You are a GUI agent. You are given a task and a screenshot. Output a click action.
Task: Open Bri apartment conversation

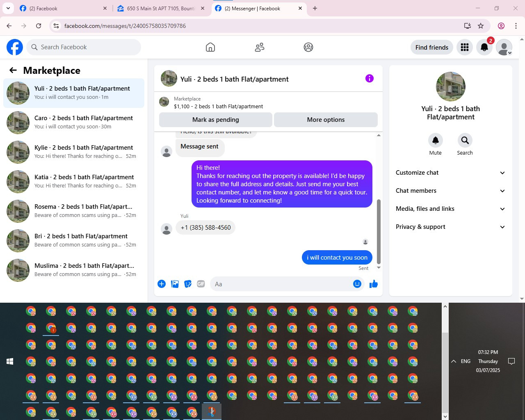coord(74,241)
